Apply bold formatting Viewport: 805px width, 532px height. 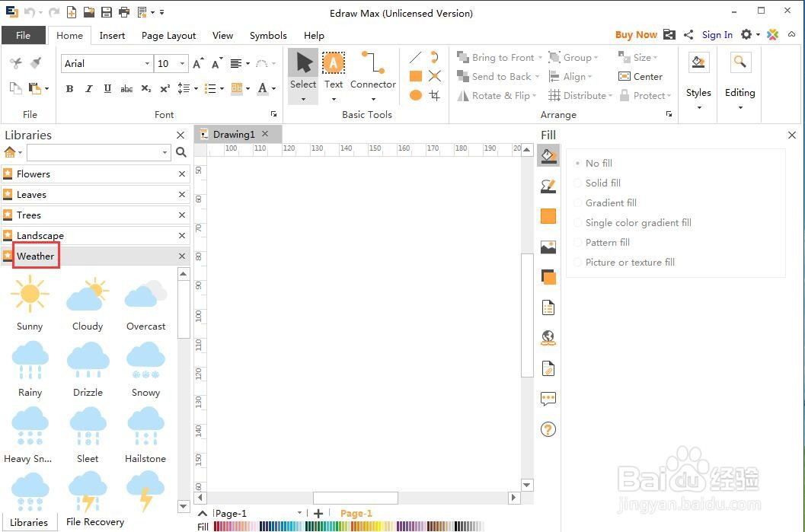pyautogui.click(x=69, y=89)
